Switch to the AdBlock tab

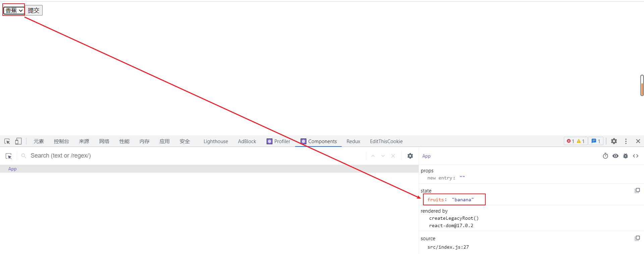click(247, 141)
